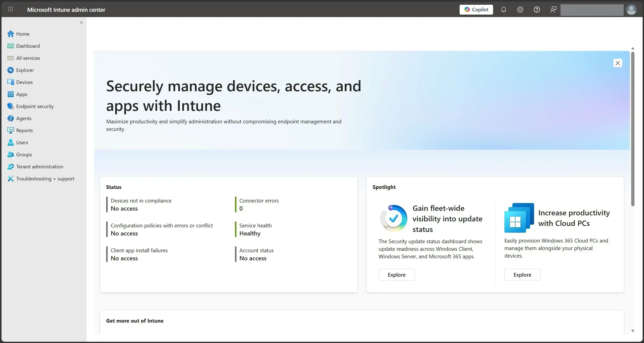The width and height of the screenshot is (644, 343).
Task: Launch Copilot from the header
Action: (476, 10)
